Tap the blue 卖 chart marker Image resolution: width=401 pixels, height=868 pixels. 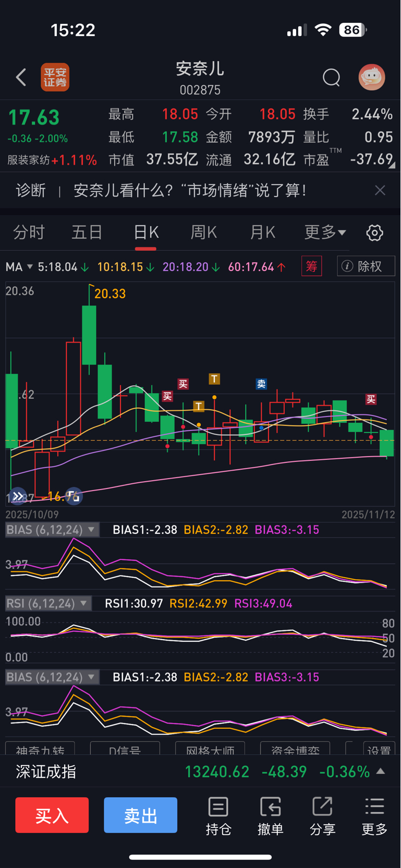point(261,384)
